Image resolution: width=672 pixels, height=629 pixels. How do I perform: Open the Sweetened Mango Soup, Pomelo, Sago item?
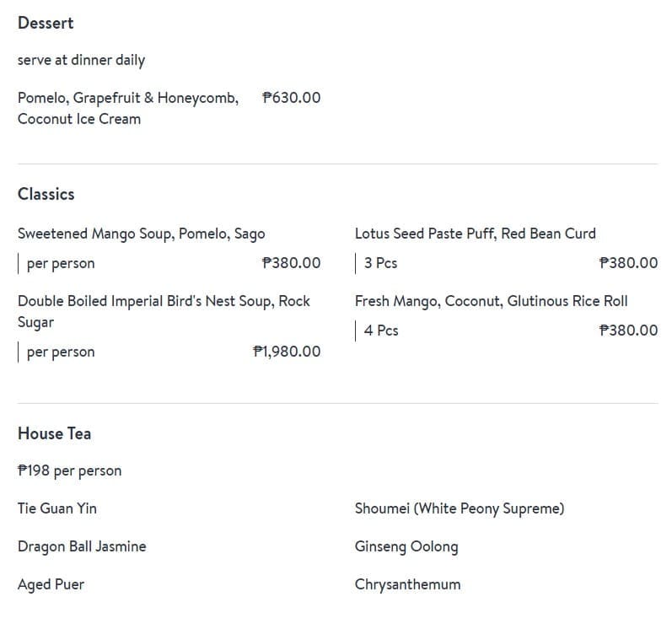(141, 234)
